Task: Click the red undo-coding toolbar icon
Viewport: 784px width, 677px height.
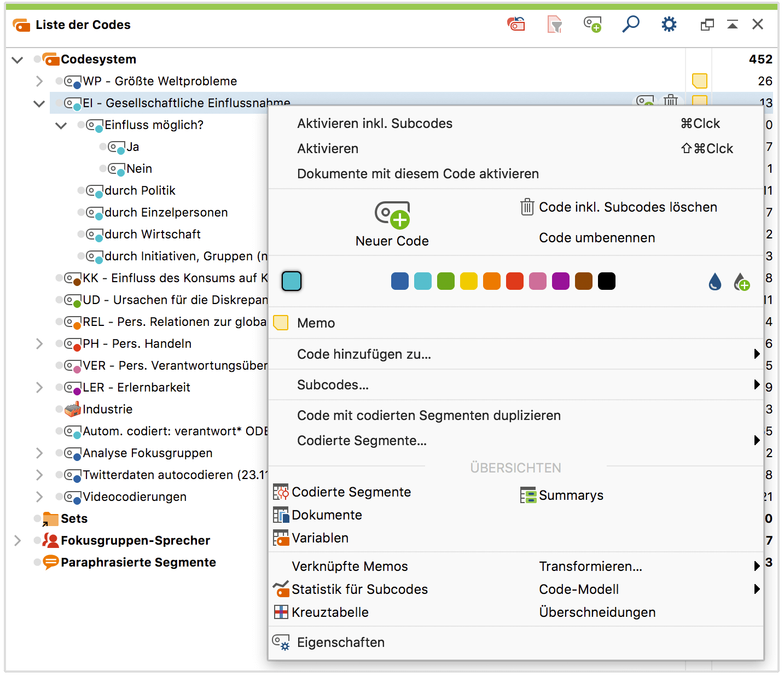Action: pyautogui.click(x=516, y=24)
